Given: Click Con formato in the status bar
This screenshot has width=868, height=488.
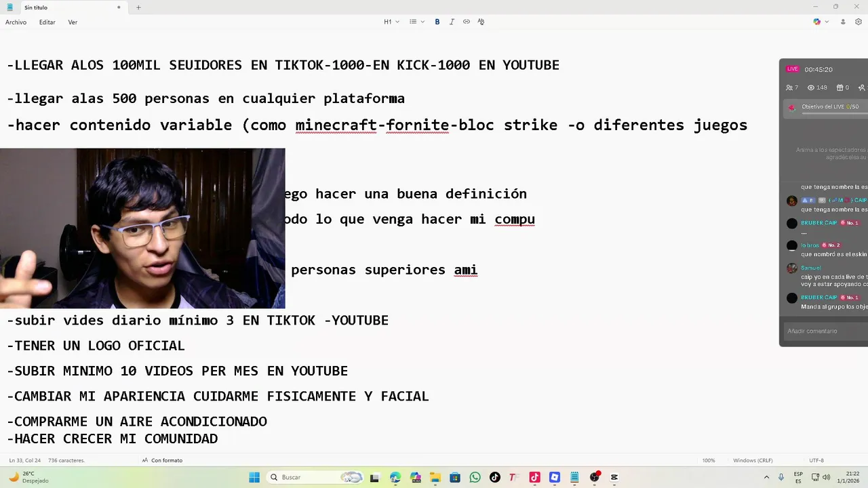Looking at the screenshot, I should pos(162,460).
